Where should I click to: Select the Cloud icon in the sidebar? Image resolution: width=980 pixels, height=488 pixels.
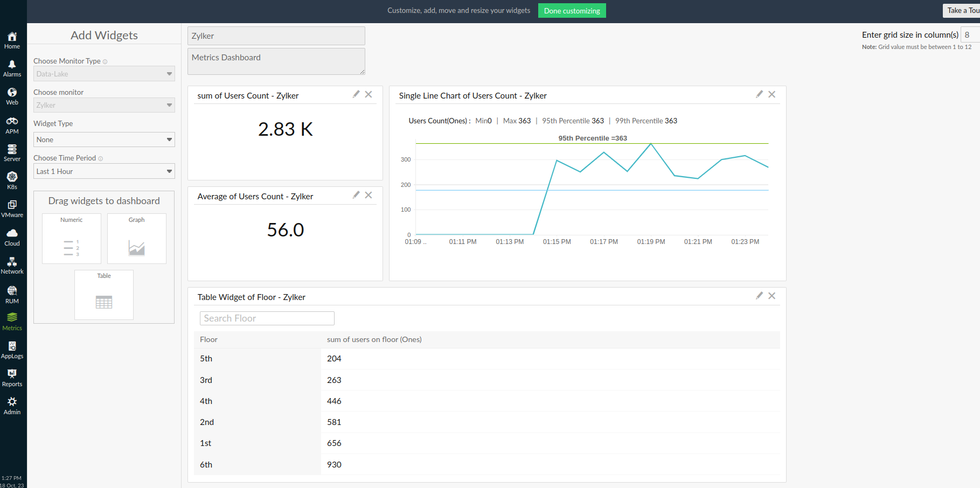click(x=12, y=237)
